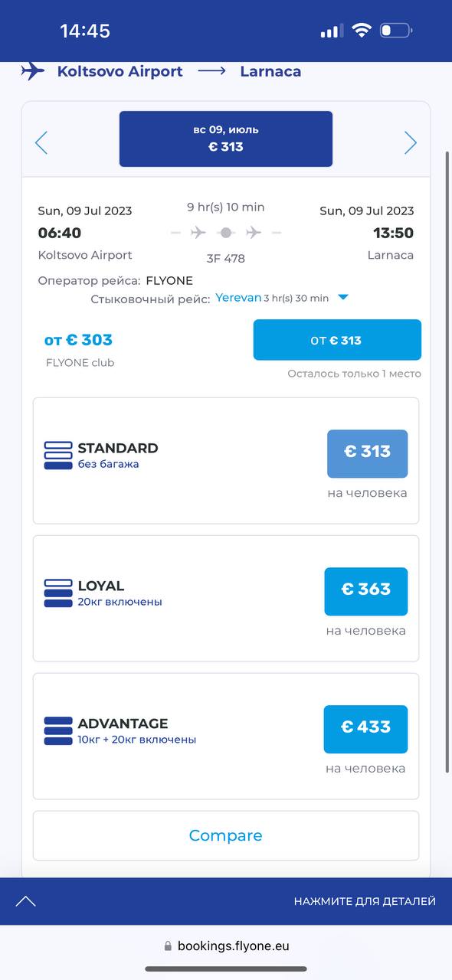Tap the lock icon next to URL
This screenshot has height=980, width=452.
pos(168,946)
